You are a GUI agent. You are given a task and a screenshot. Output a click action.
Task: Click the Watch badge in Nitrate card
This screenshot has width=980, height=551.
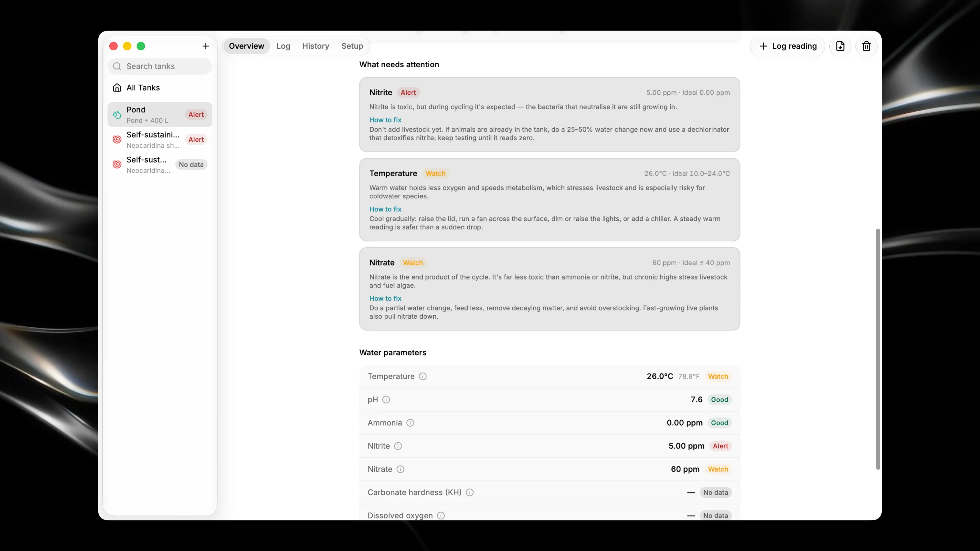pyautogui.click(x=413, y=263)
